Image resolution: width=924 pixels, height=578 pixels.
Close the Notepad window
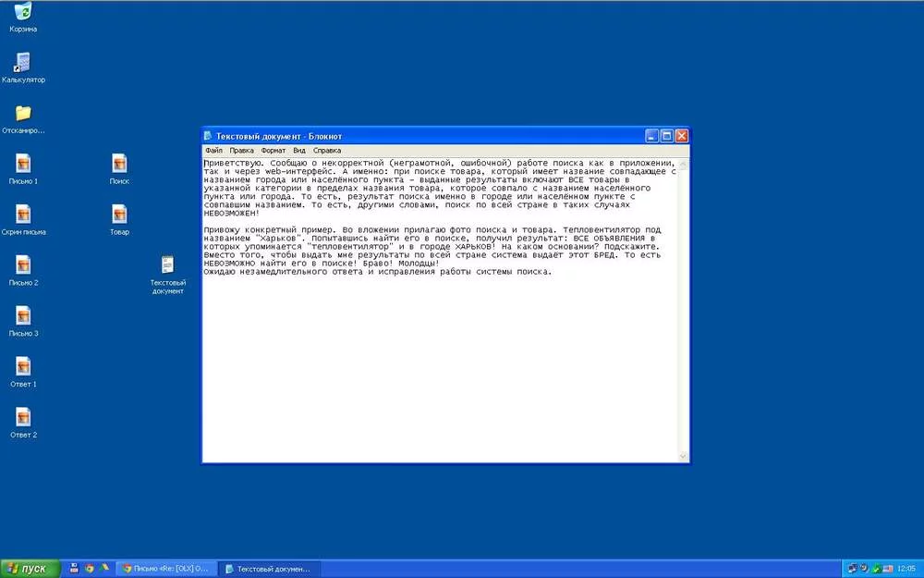tap(682, 136)
